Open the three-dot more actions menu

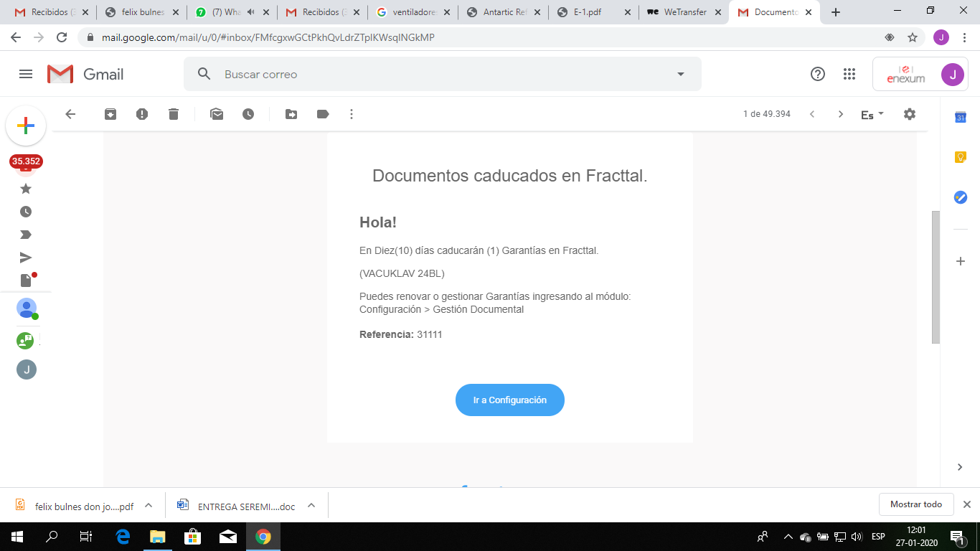[352, 114]
